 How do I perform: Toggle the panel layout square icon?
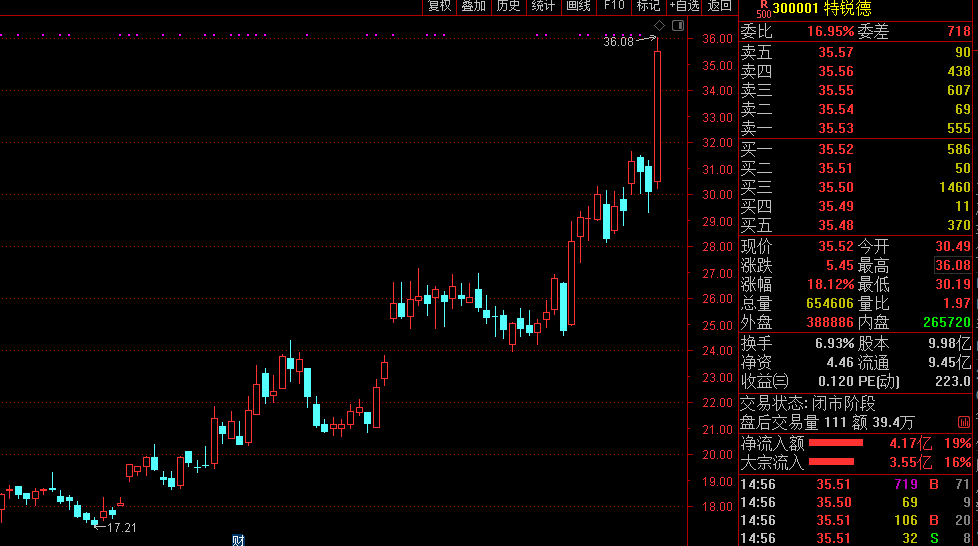[x=678, y=25]
